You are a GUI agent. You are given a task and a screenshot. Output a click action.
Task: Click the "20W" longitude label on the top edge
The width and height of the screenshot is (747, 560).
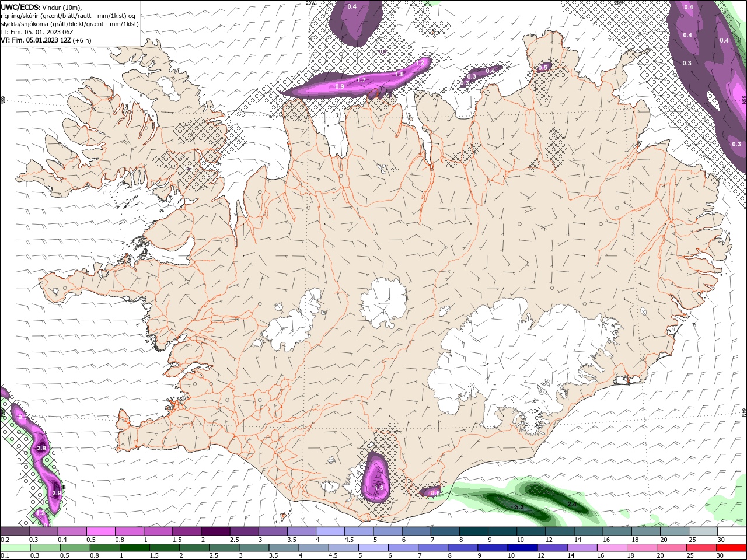310,2
